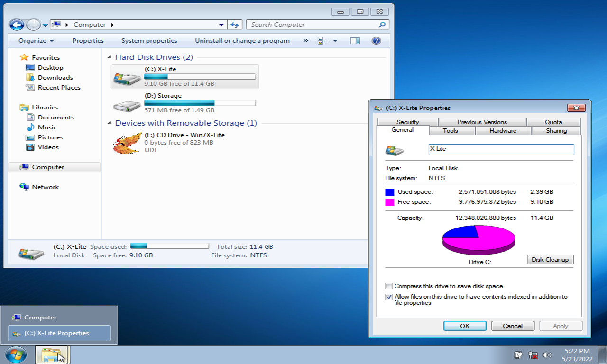Switch to the Tools tab
Screen dimensions: 607x364
(x=451, y=130)
